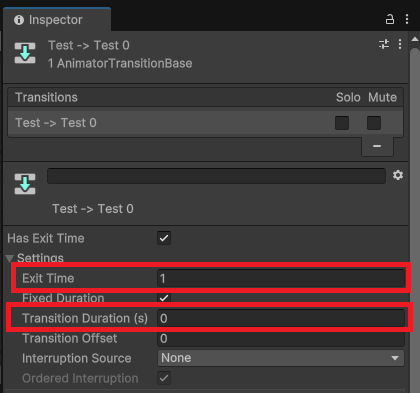The width and height of the screenshot is (420, 393).
Task: Click the Inspector lock icon
Action: click(x=390, y=19)
